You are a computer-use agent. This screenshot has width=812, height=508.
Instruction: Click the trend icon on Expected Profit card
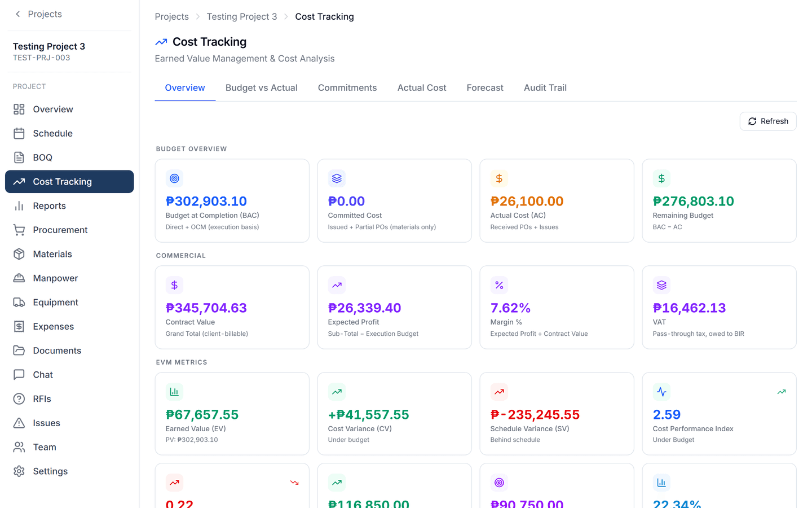tap(337, 285)
